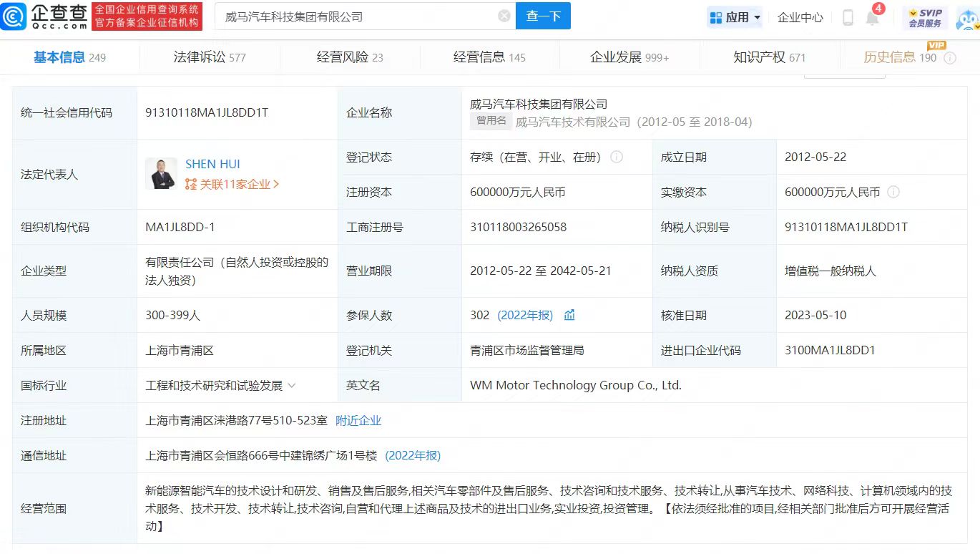Click 核准日期 value 2023-05-10
This screenshot has height=554, width=980.
point(815,315)
